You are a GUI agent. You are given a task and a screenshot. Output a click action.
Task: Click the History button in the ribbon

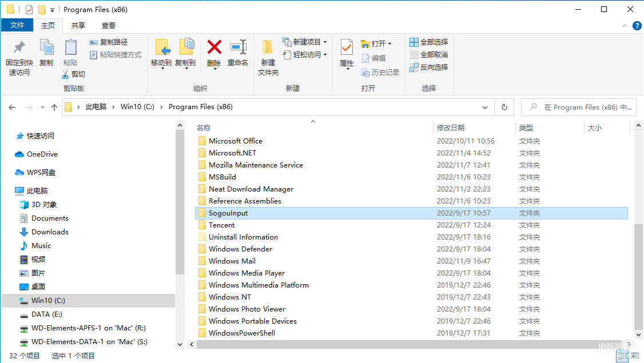tap(380, 73)
